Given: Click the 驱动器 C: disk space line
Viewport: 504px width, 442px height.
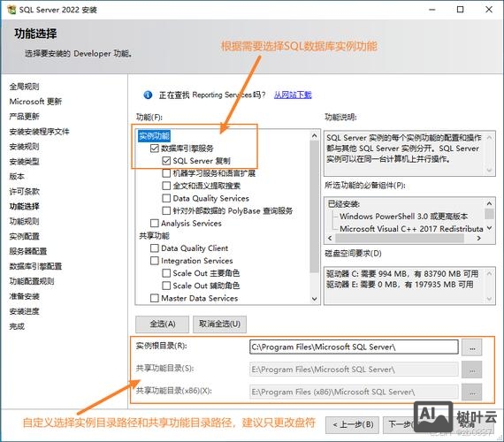Looking at the screenshot, I should [x=402, y=274].
